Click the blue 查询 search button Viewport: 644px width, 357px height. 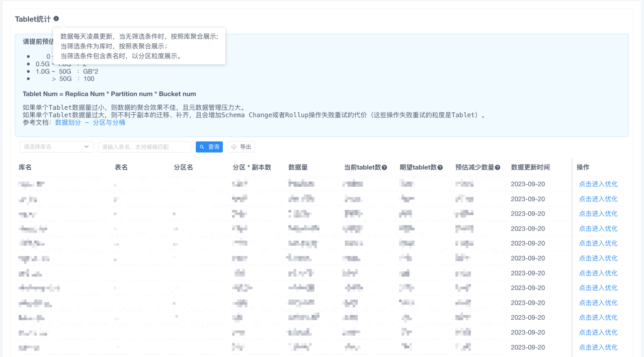click(x=209, y=147)
